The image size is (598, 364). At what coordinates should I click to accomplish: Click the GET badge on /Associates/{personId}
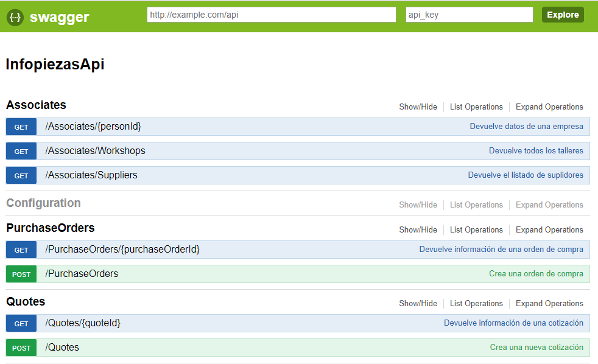tap(21, 127)
